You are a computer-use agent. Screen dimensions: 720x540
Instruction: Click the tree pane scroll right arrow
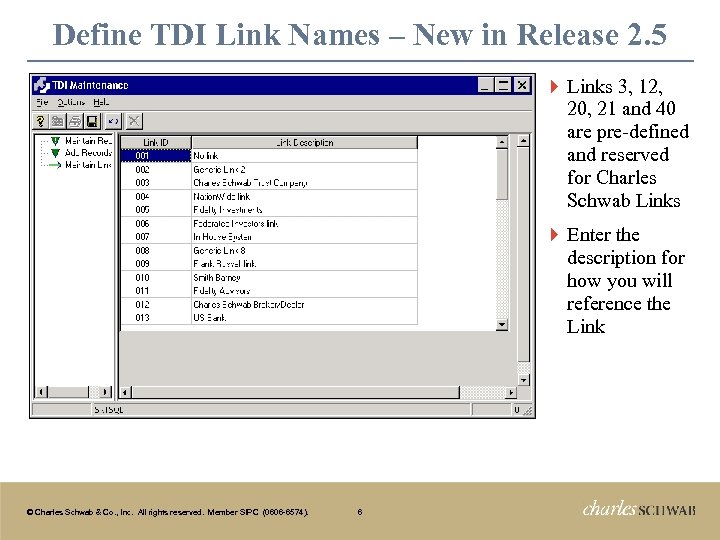tap(105, 392)
